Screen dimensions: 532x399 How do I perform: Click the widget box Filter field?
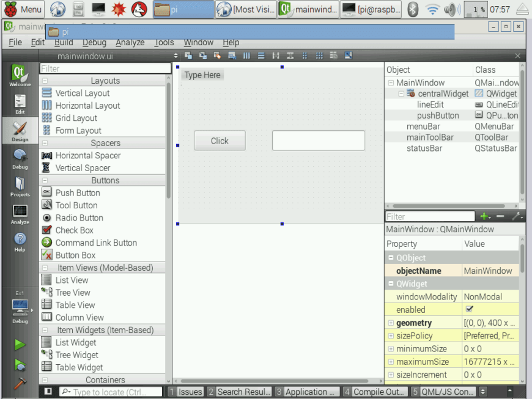pos(105,68)
